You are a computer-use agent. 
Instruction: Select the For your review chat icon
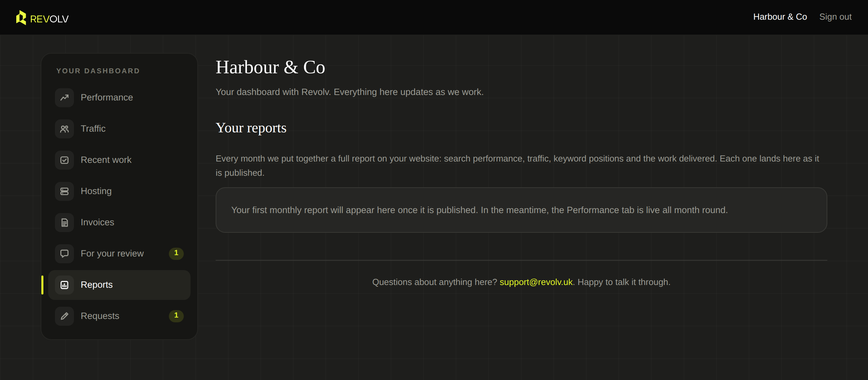64,254
